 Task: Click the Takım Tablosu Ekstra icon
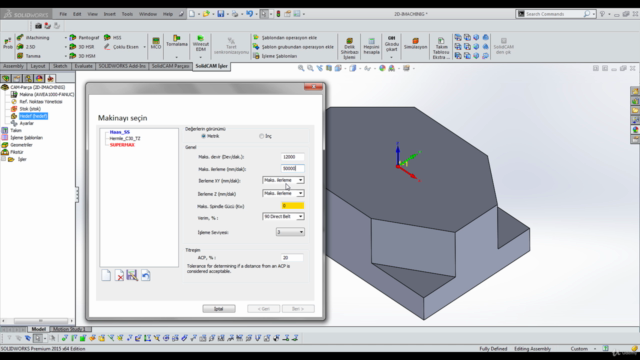point(441,40)
